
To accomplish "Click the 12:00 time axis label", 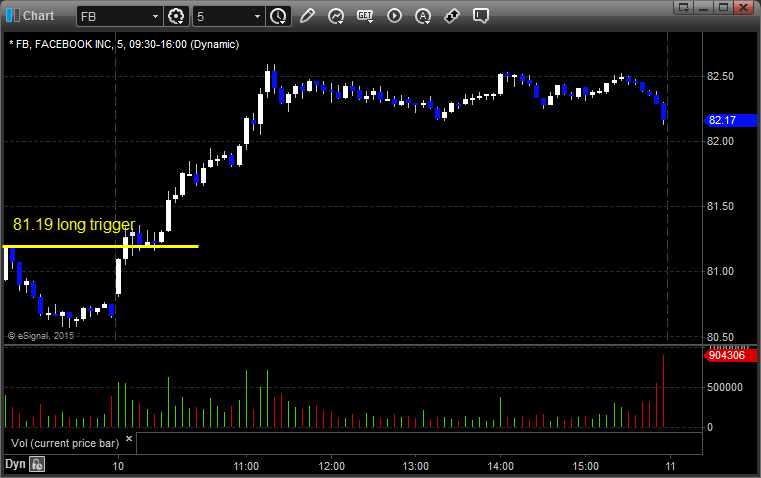I will pyautogui.click(x=331, y=466).
